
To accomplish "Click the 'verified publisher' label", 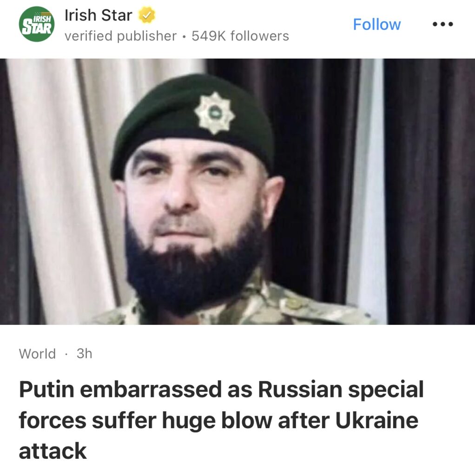I will [x=120, y=36].
